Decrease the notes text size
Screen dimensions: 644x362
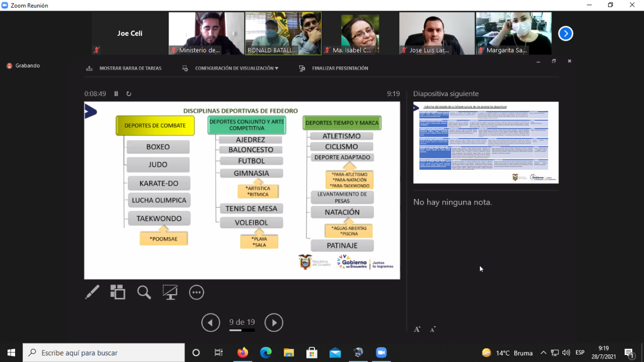pos(433,329)
